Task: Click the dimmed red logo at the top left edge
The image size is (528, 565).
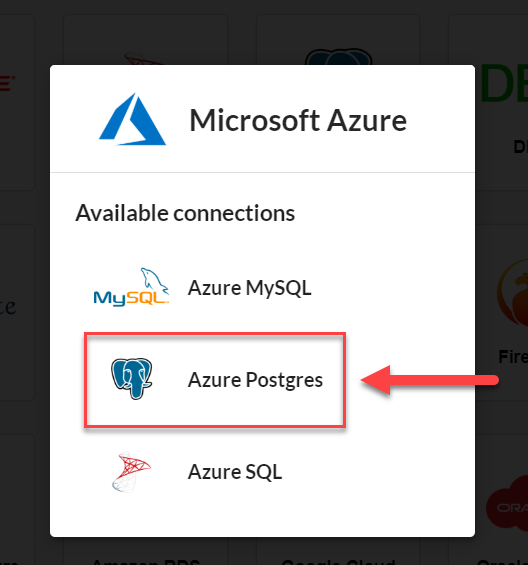Action: (7, 83)
